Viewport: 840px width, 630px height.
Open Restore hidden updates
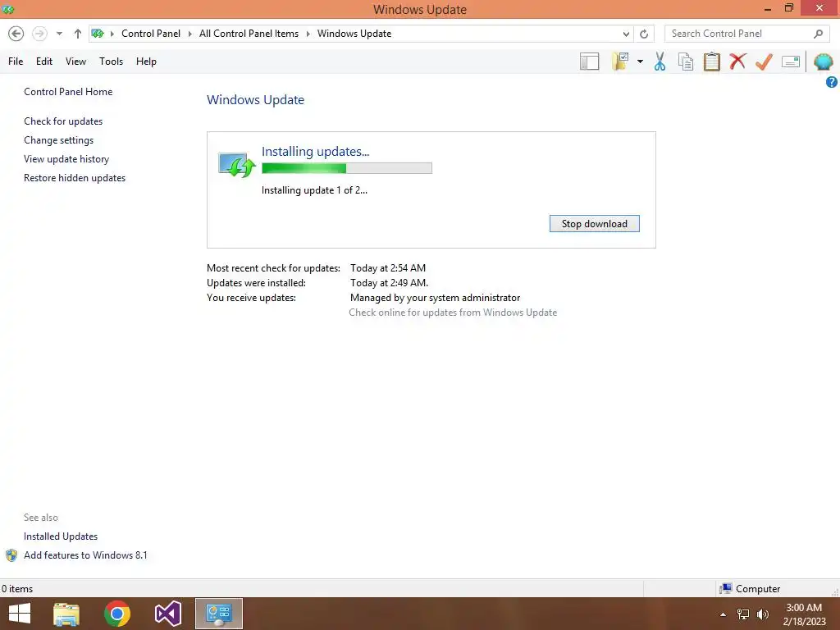coord(75,178)
